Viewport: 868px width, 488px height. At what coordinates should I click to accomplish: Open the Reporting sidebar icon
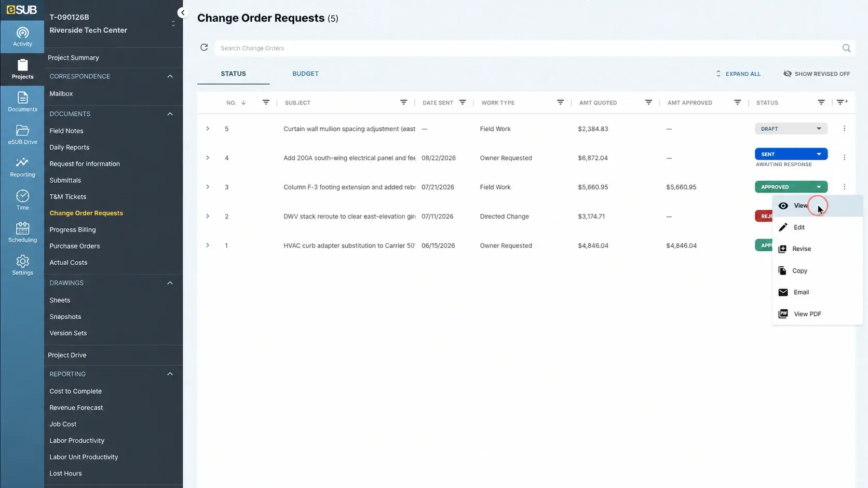click(x=22, y=168)
